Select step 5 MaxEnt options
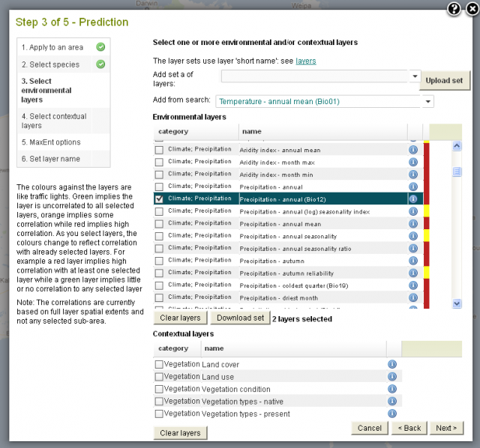Screen dimensions: 480x448 [x=51, y=142]
